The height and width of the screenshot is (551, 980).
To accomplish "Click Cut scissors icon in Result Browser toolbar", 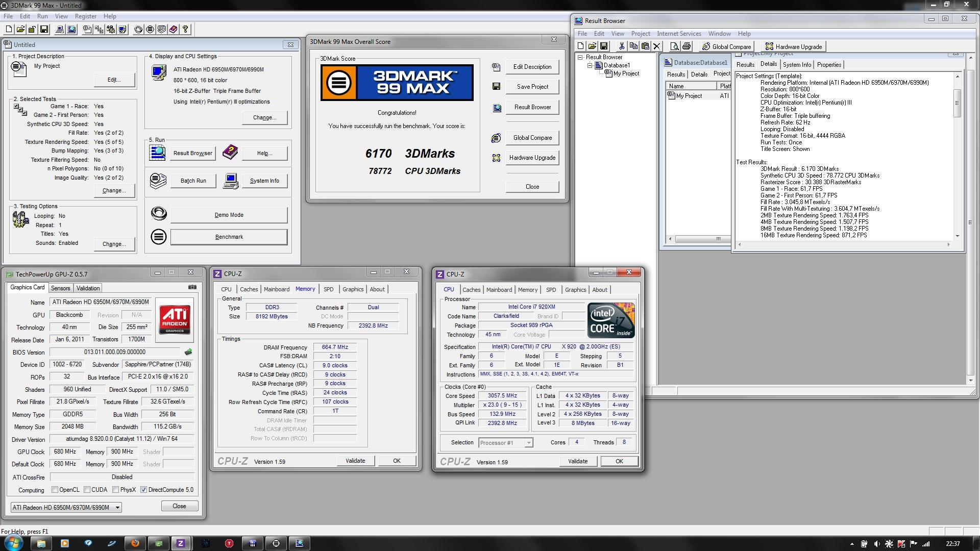I will 621,46.
